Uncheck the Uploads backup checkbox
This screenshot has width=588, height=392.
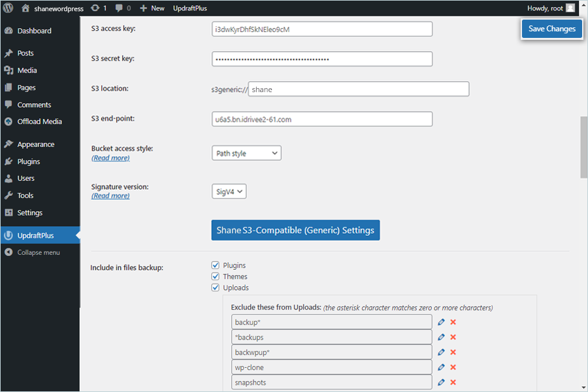(x=215, y=287)
